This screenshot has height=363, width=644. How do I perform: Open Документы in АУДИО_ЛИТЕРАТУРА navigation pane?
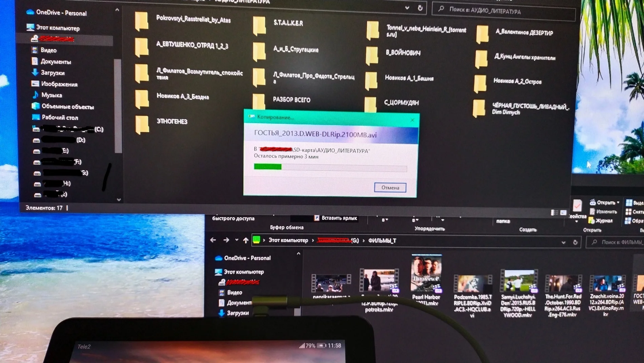click(x=51, y=62)
